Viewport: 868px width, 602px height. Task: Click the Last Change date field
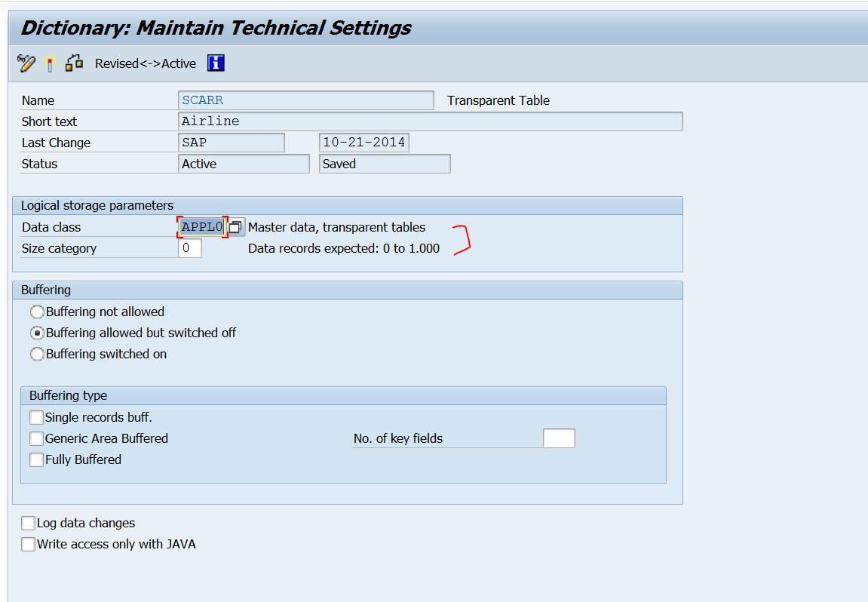pos(364,142)
